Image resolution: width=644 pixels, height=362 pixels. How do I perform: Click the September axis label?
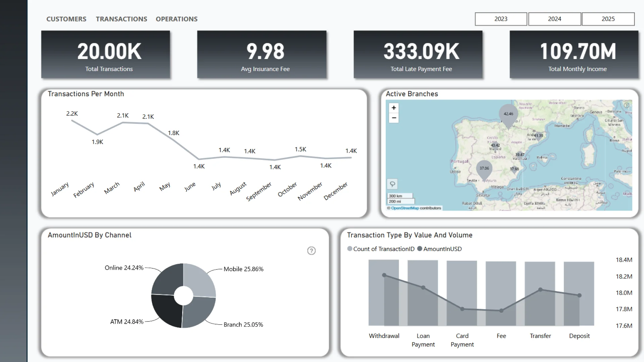click(259, 192)
